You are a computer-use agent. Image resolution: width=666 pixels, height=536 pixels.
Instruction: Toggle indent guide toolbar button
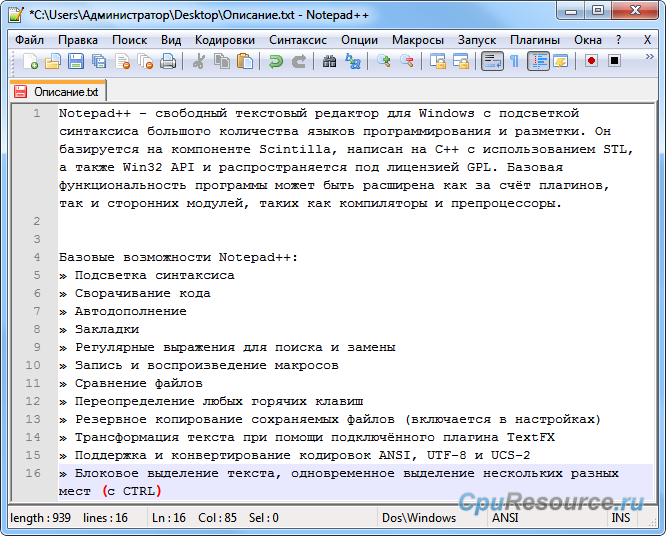click(x=538, y=62)
